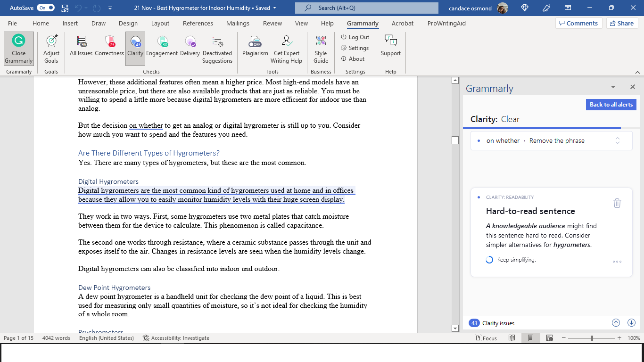Select the Correctness check
The image size is (644, 362).
(x=109, y=46)
